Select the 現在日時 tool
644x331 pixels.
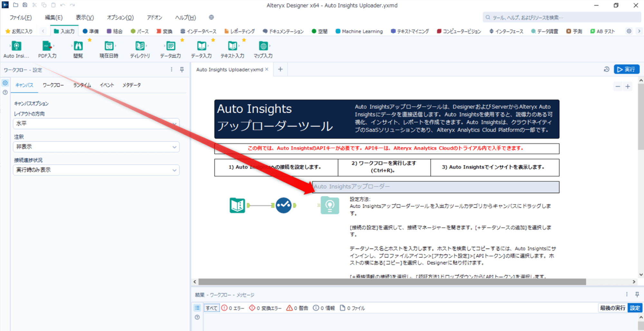(x=109, y=49)
